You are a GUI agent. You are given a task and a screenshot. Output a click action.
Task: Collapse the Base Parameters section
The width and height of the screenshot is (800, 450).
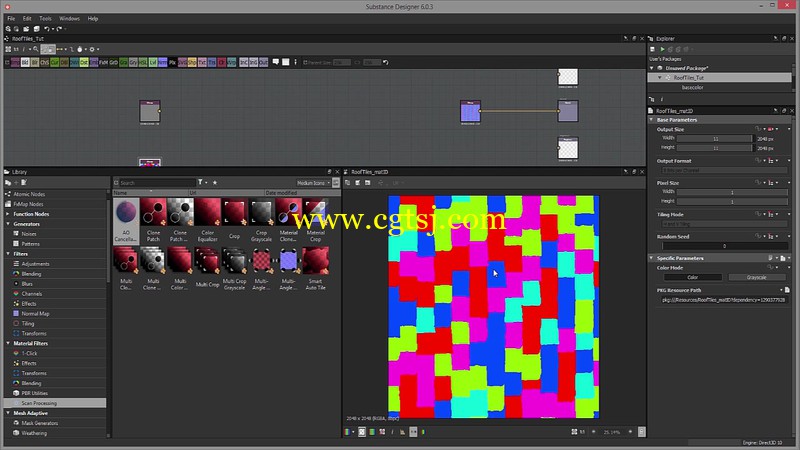652,120
